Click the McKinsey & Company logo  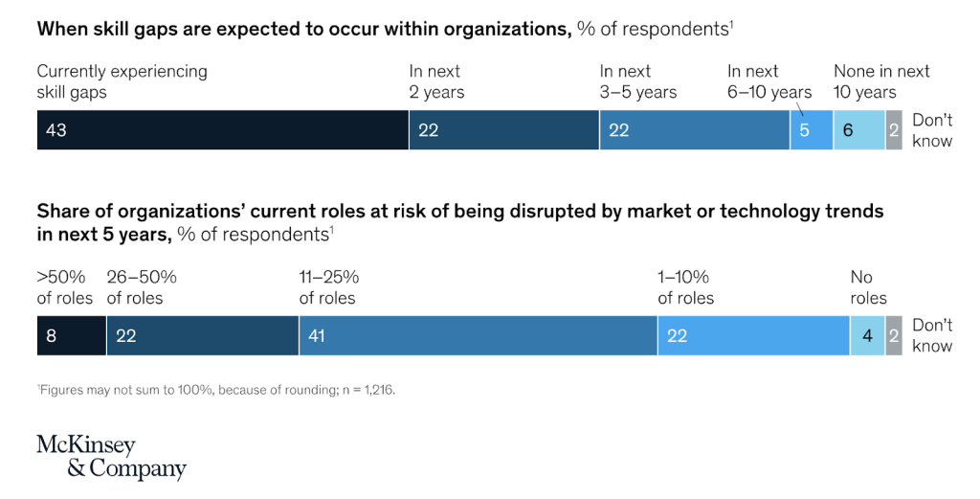pyautogui.click(x=111, y=457)
